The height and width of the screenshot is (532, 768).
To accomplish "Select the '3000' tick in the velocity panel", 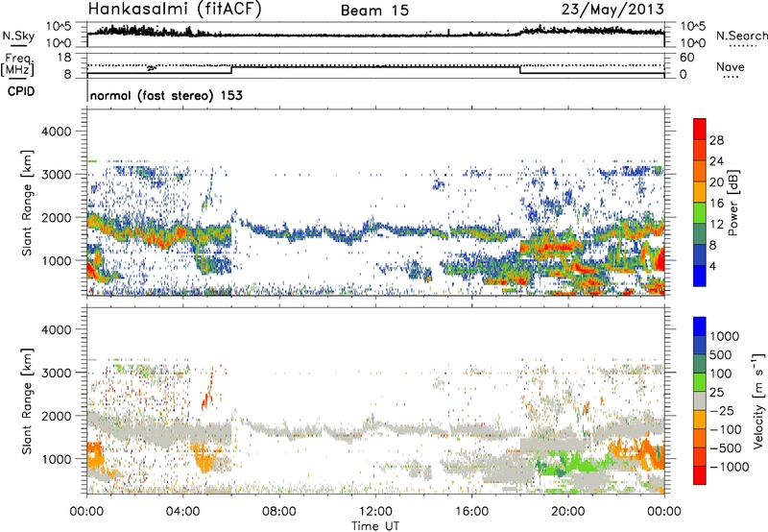I will click(x=56, y=373).
